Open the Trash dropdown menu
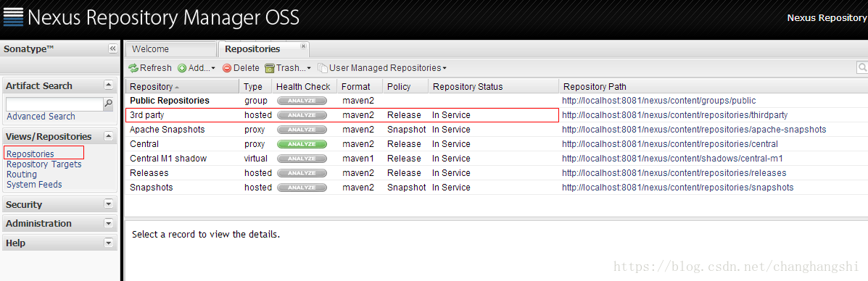This screenshot has width=868, height=281. (288, 68)
